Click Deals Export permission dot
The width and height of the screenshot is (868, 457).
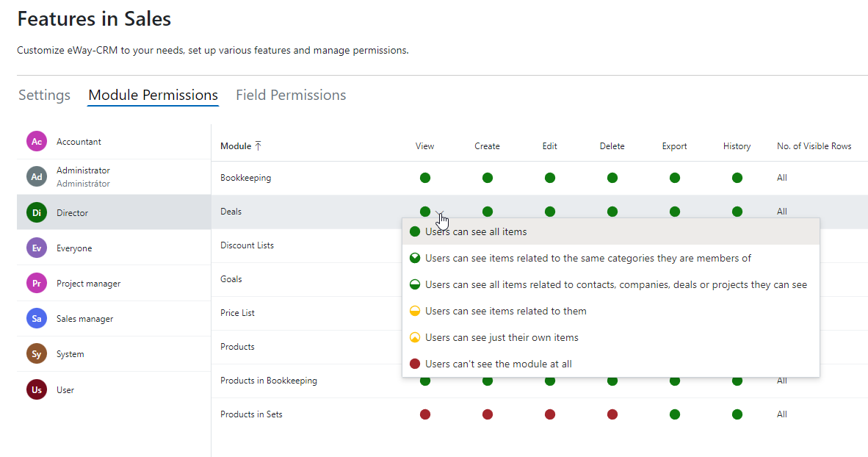pos(675,212)
